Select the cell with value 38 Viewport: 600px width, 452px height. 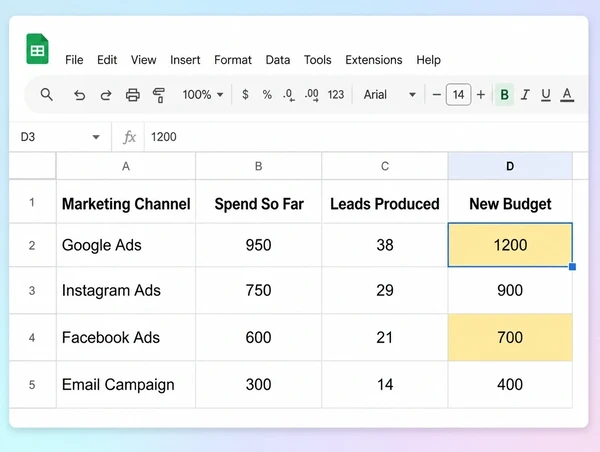385,245
